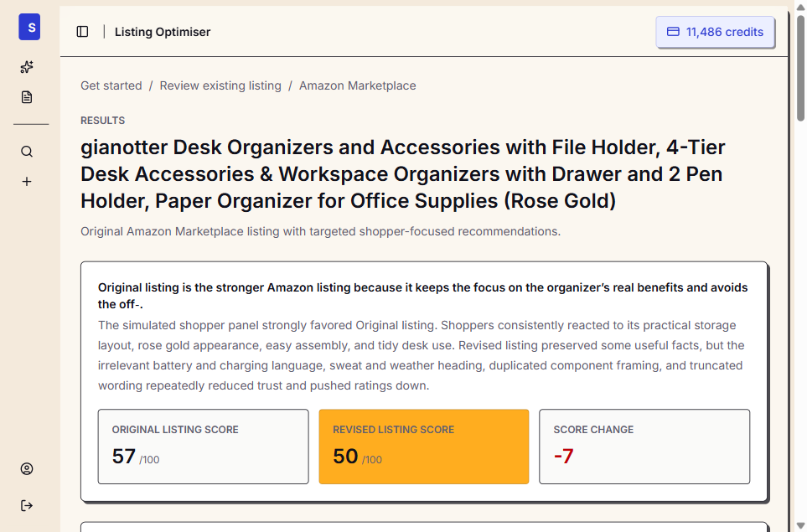807x532 pixels.
Task: Click the 'Original Amazon Marketplace listing' subtitle
Action: click(x=321, y=231)
